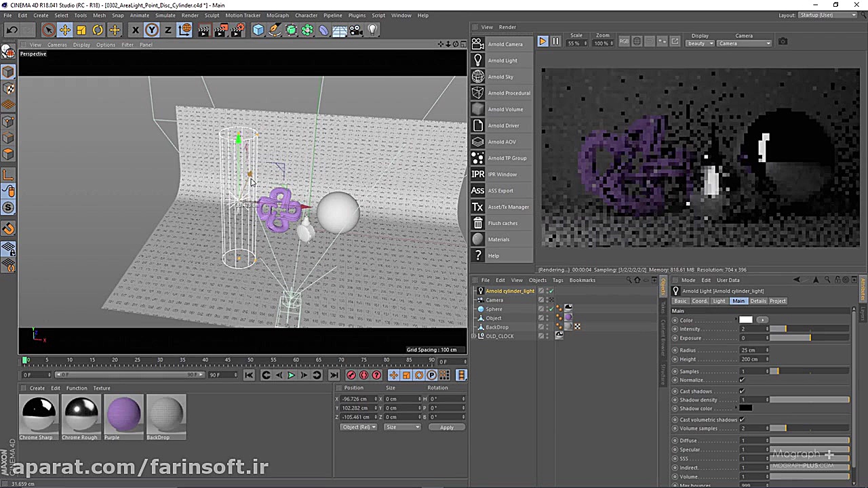The image size is (868, 488).
Task: Toggle Cast volumetric shadows checkbox
Action: click(x=742, y=420)
